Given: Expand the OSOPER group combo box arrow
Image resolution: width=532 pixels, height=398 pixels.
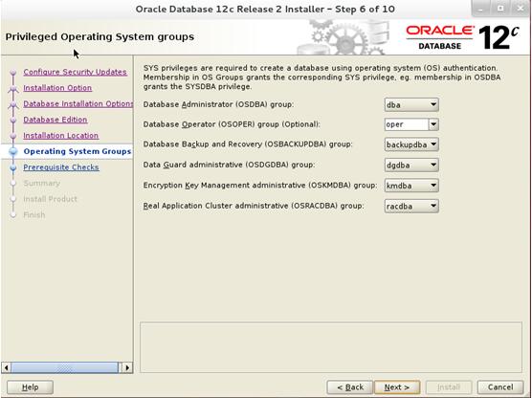Looking at the screenshot, I should click(x=433, y=124).
